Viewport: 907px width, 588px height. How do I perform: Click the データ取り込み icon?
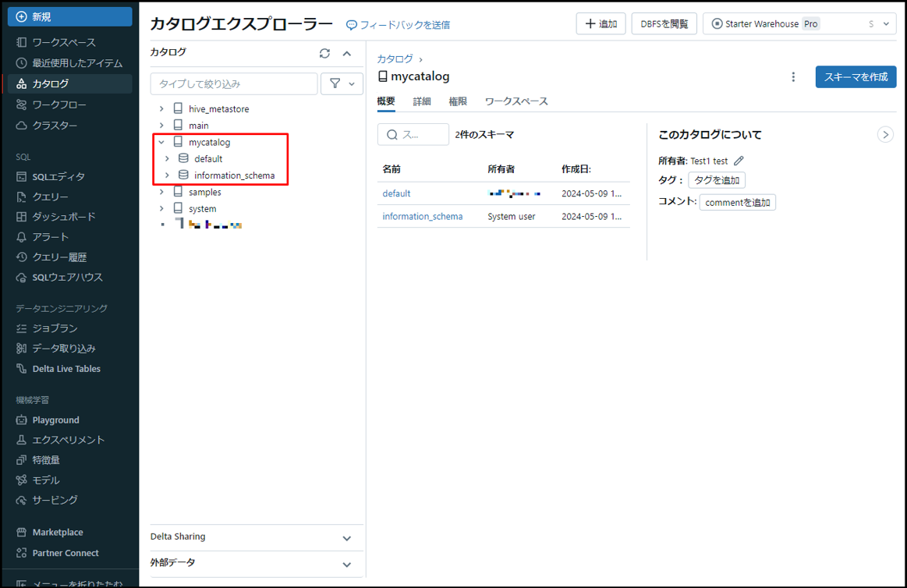tap(21, 349)
